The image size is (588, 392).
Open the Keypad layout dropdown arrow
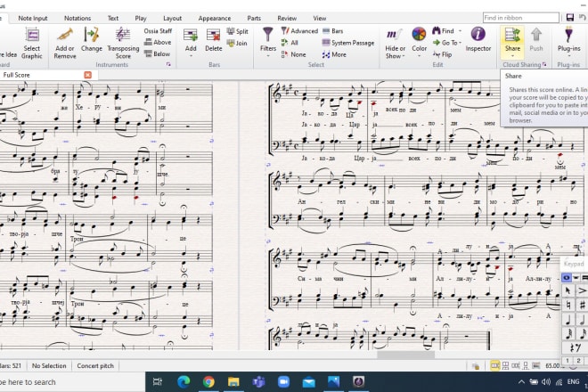[x=576, y=278]
